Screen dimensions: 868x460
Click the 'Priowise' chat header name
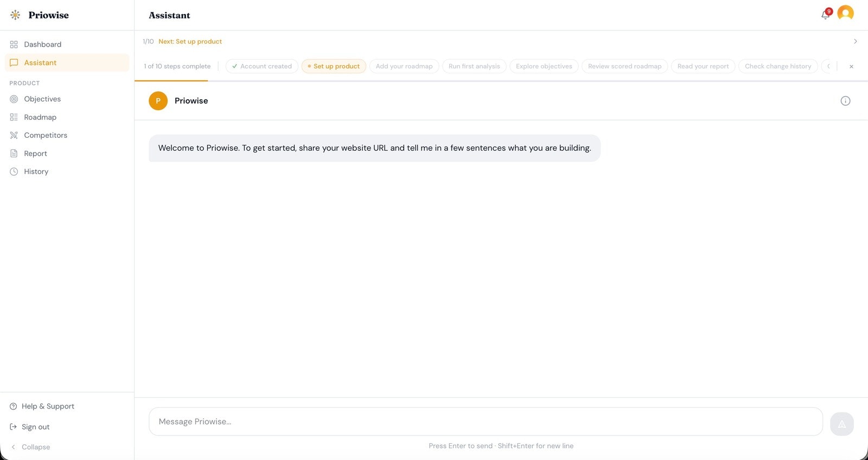(192, 101)
